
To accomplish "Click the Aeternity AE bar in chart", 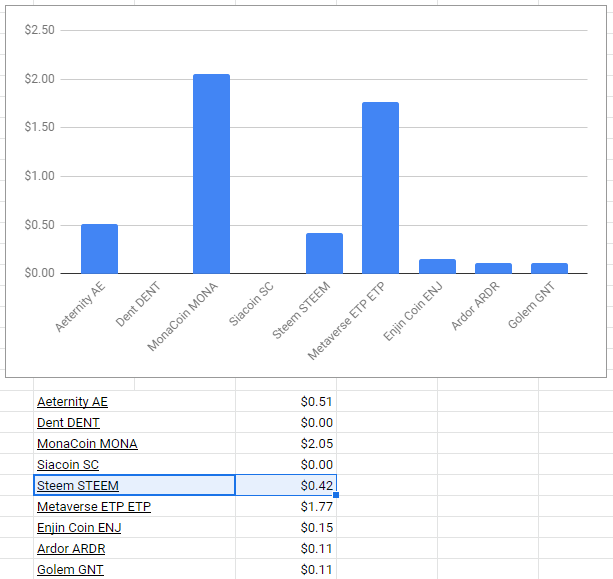I will (x=99, y=249).
